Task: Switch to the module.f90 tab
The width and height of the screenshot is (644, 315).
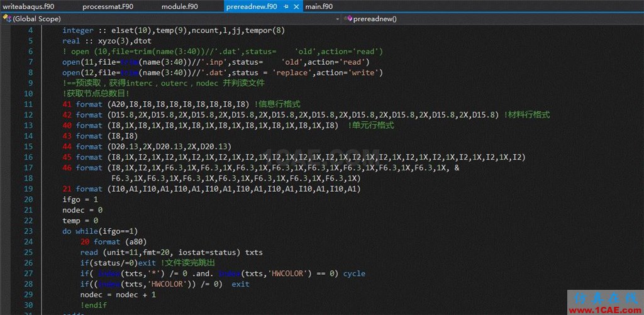Action: coord(179,6)
